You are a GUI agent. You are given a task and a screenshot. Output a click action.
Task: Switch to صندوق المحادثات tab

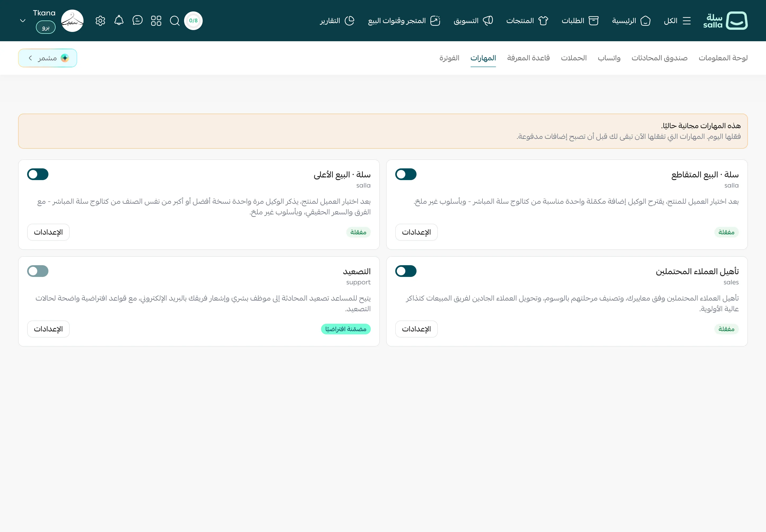click(x=659, y=58)
